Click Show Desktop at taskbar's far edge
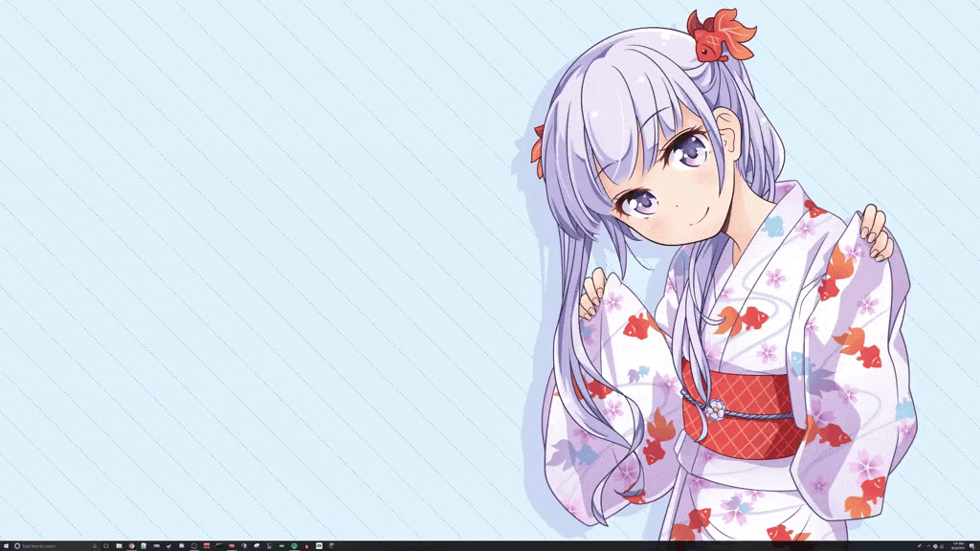 [x=979, y=546]
